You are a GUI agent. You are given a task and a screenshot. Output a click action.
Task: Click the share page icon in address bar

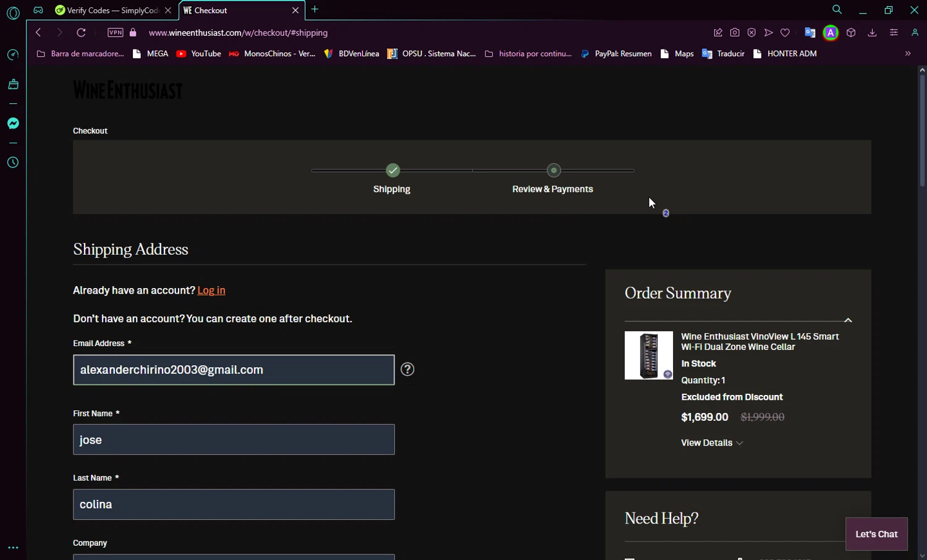click(x=718, y=33)
